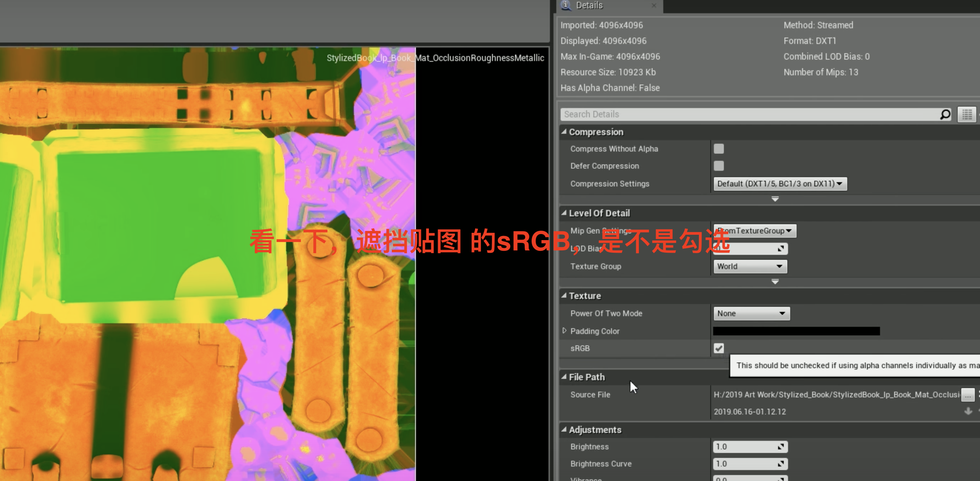
Task: Open the Compression Settings dropdown
Action: point(780,184)
